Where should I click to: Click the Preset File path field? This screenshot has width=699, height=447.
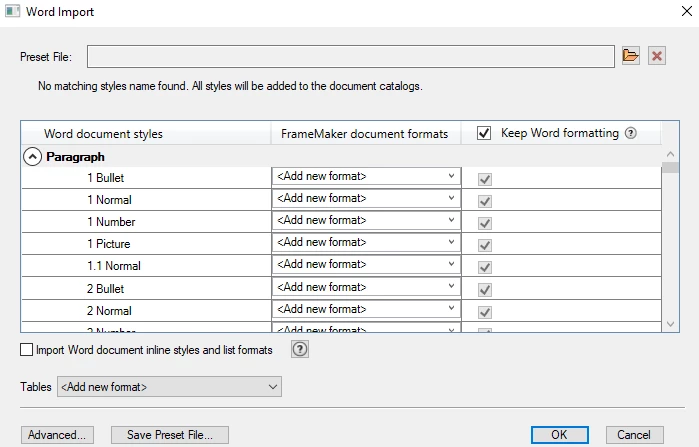pyautogui.click(x=351, y=56)
